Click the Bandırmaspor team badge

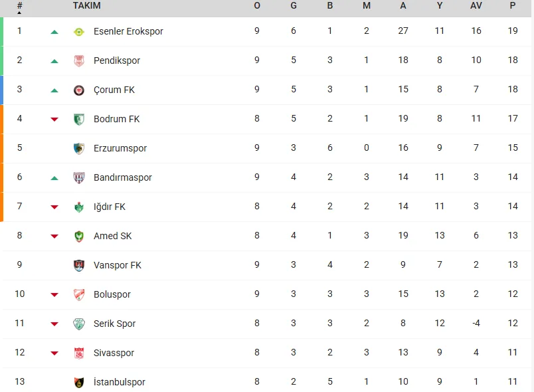coord(79,177)
